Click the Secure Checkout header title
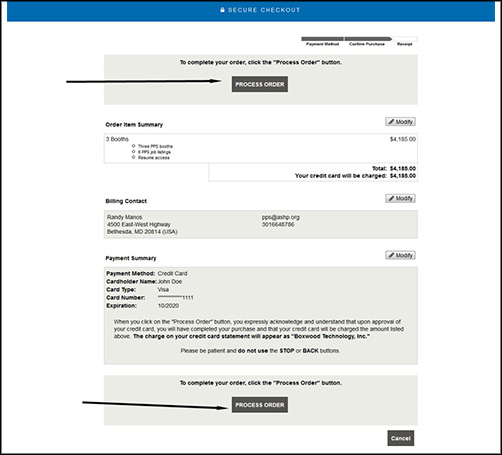Image resolution: width=502 pixels, height=455 pixels. 264,10
